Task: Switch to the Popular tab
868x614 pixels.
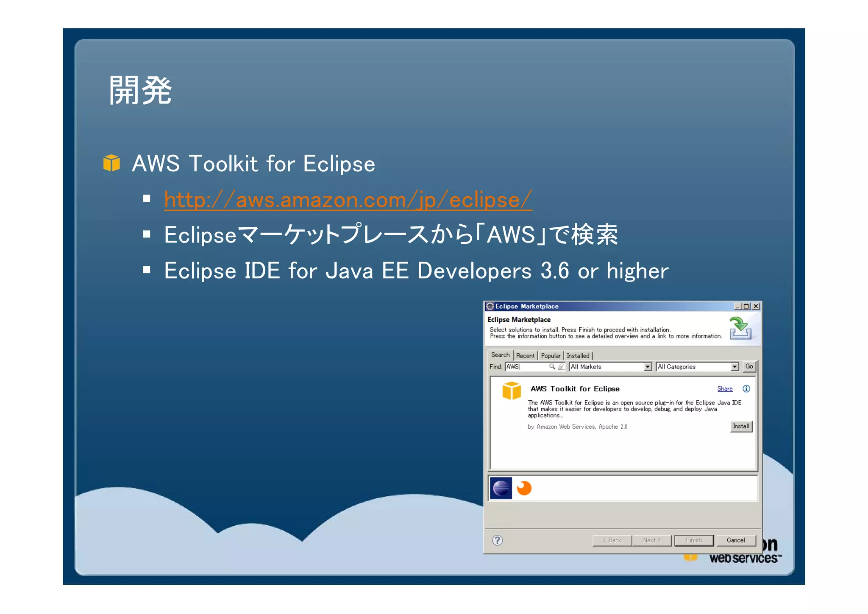Action: [x=550, y=356]
